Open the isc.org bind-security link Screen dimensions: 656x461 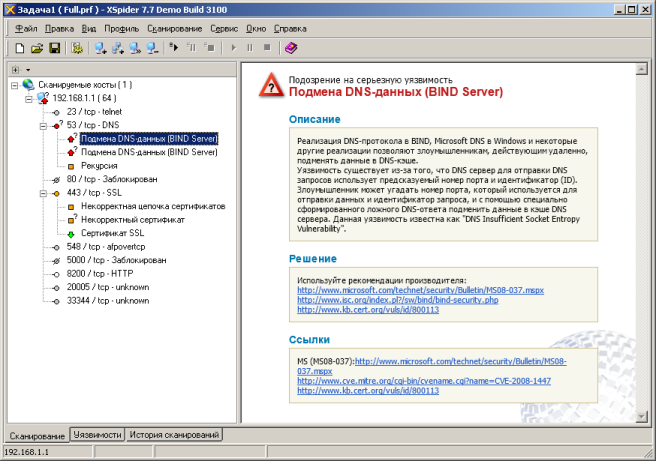[x=397, y=300]
